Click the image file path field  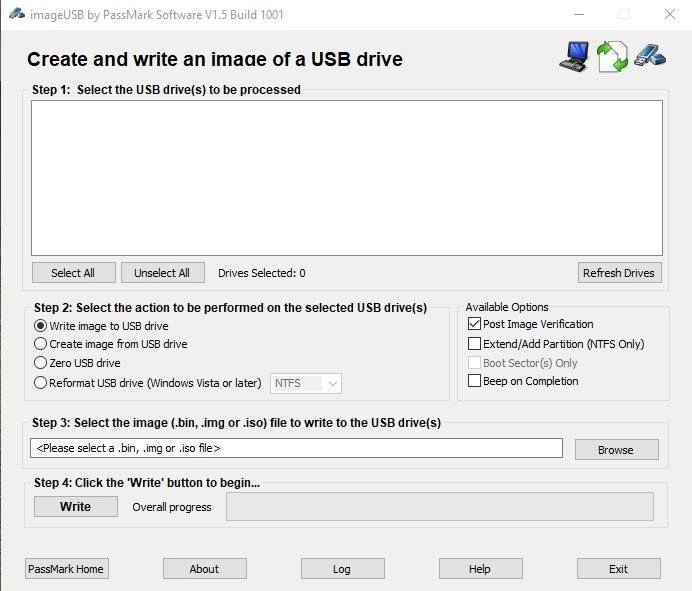coord(297,448)
